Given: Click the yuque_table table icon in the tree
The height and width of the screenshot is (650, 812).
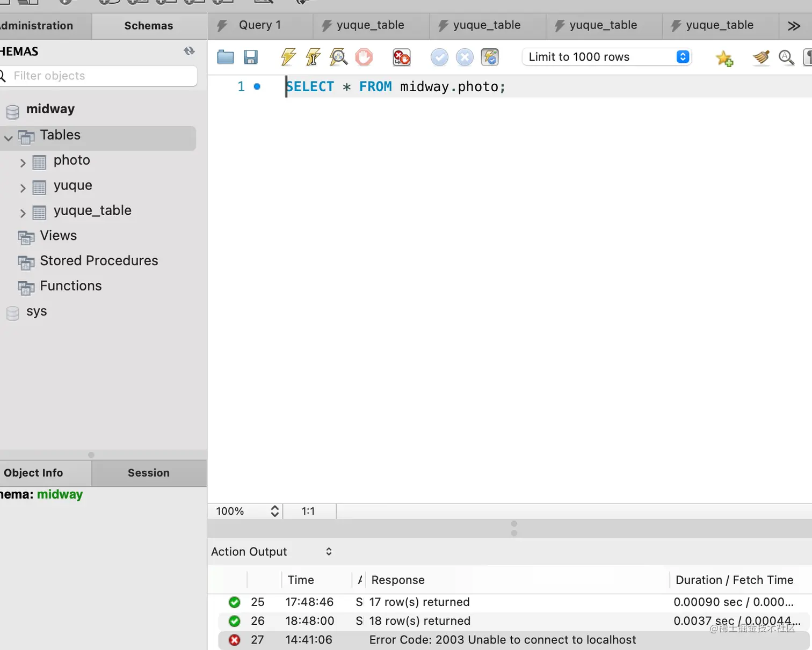Looking at the screenshot, I should pyautogui.click(x=39, y=213).
